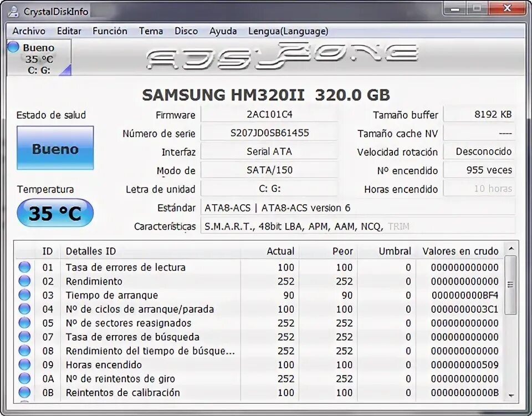Open the Ayuda menu
The width and height of the screenshot is (532, 416).
[x=223, y=31]
